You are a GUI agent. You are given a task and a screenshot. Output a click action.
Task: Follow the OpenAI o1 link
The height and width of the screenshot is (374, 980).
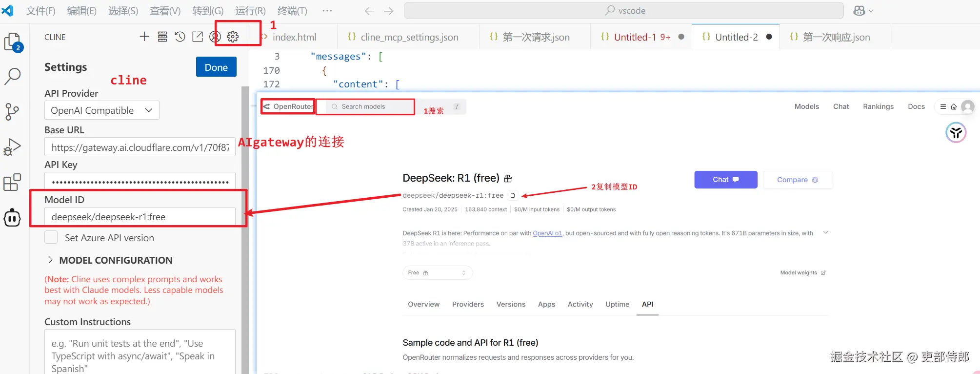[547, 233]
